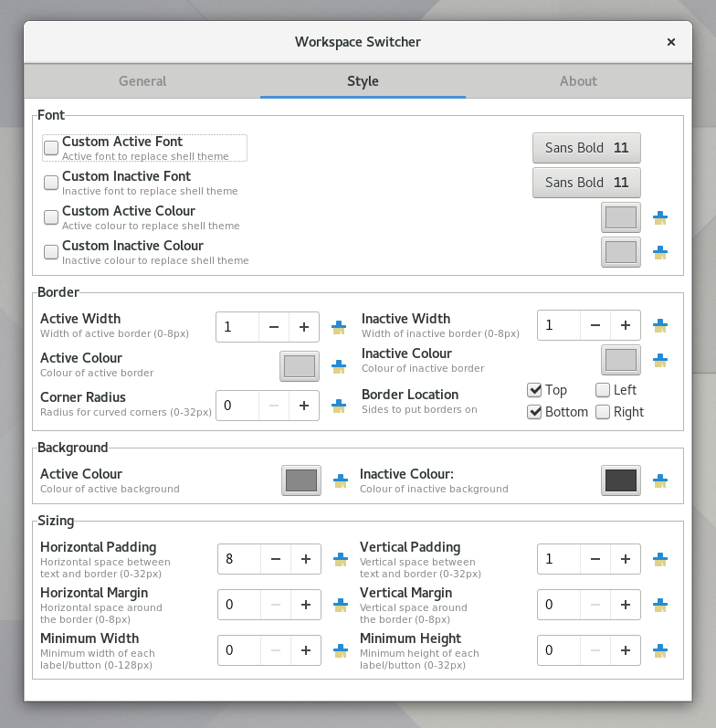Increase Vertical Padding value
The image size is (716, 728).
coord(626,559)
